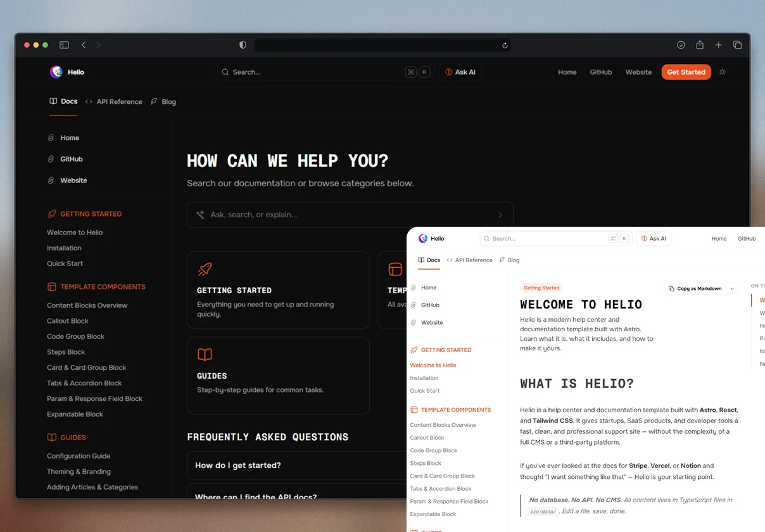The image size is (765, 532).
Task: Select Docs tab in dark window
Action: 63,101
